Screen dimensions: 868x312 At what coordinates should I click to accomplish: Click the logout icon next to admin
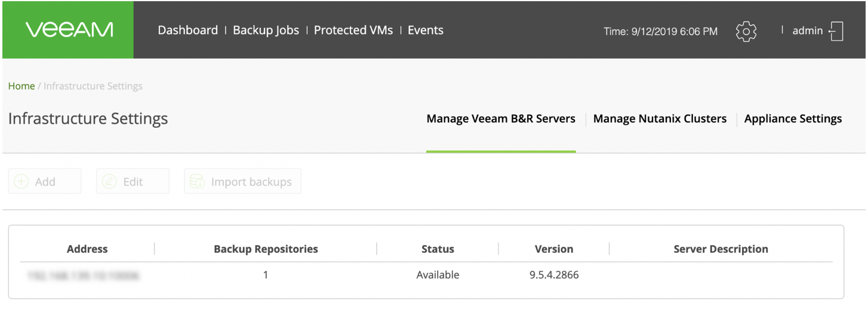[x=836, y=30]
